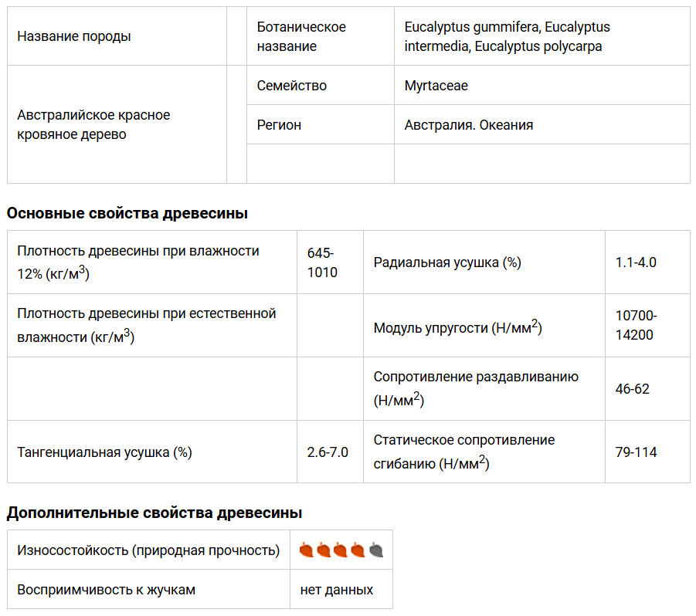The width and height of the screenshot is (696, 616).
Task: Click the gray fifth durability rating icon
Action: pyautogui.click(x=376, y=550)
